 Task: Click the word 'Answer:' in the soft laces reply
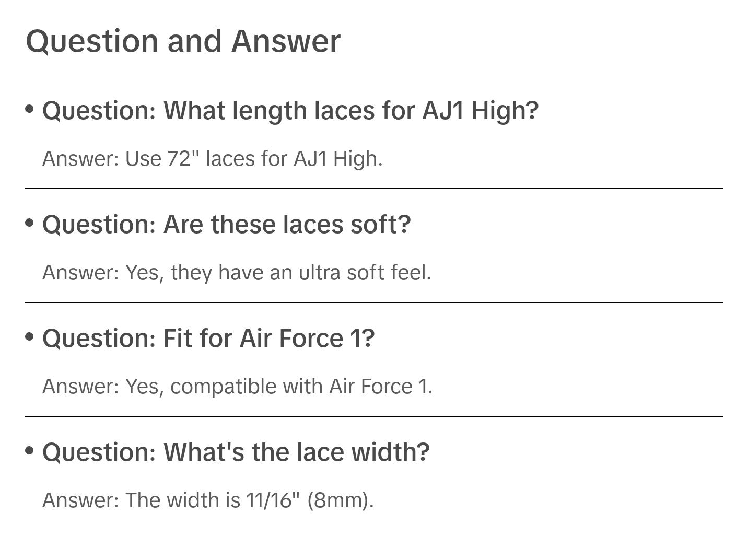coord(81,273)
